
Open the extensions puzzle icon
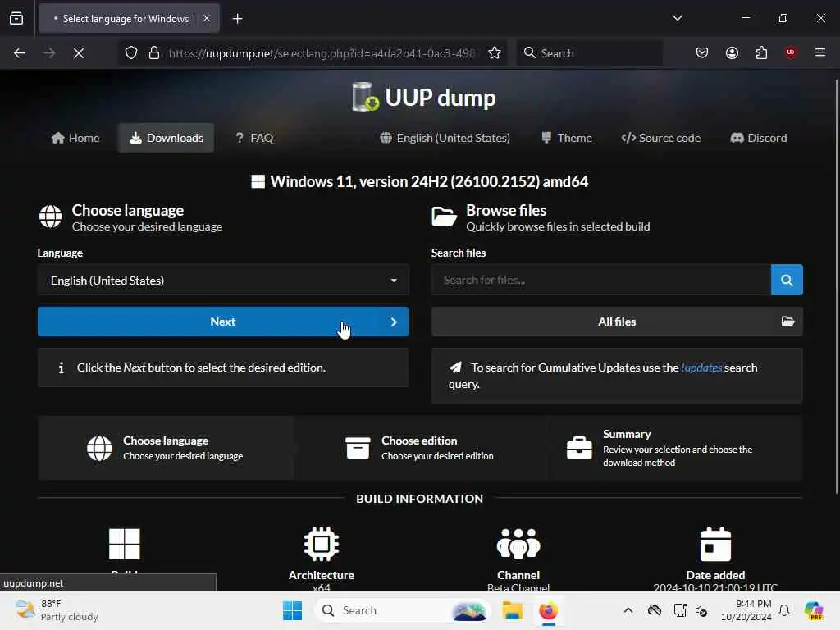pyautogui.click(x=761, y=53)
